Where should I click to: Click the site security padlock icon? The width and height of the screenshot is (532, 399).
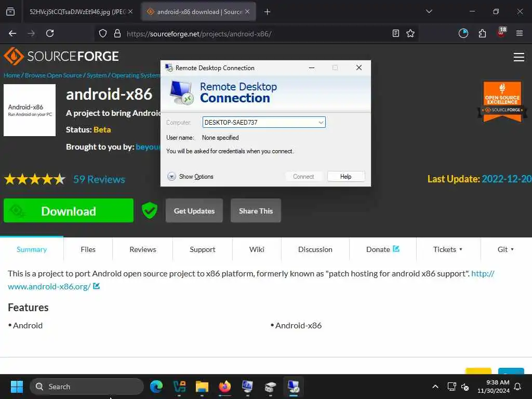click(117, 33)
